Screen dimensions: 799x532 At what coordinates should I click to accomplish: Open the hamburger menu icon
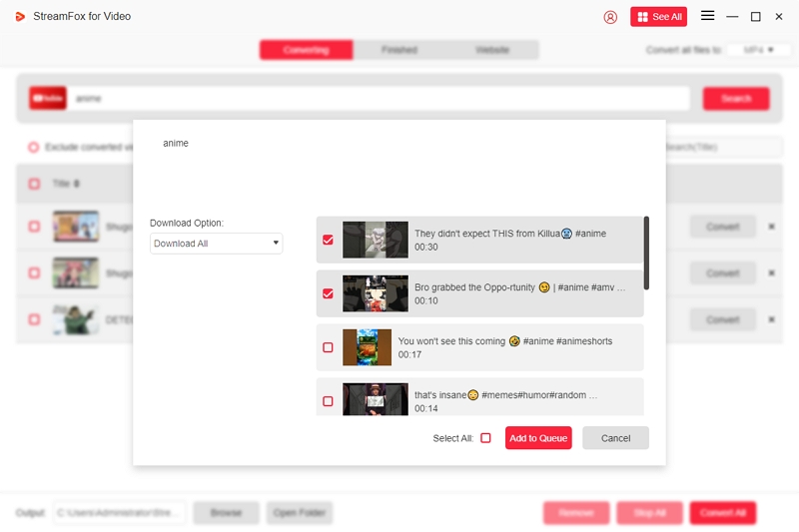coord(707,16)
